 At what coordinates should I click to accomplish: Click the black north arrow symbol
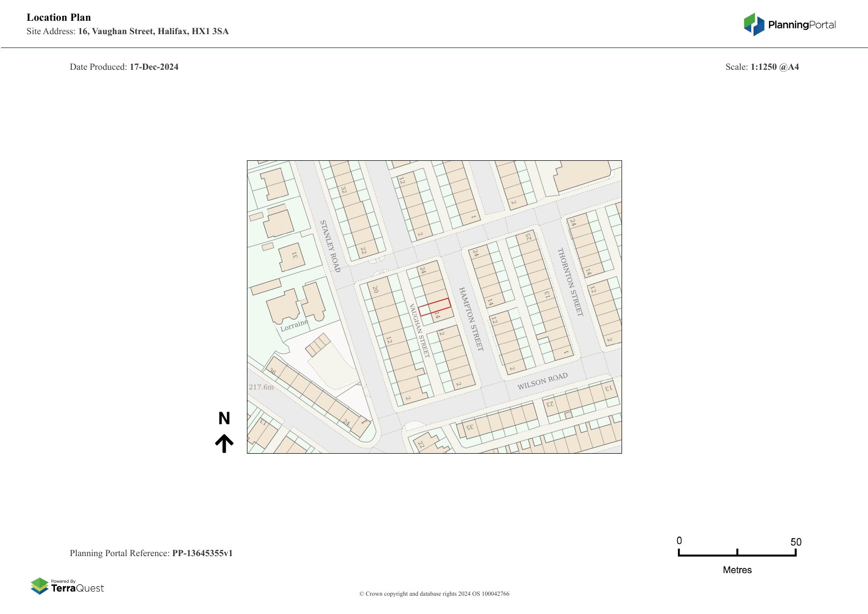[224, 443]
